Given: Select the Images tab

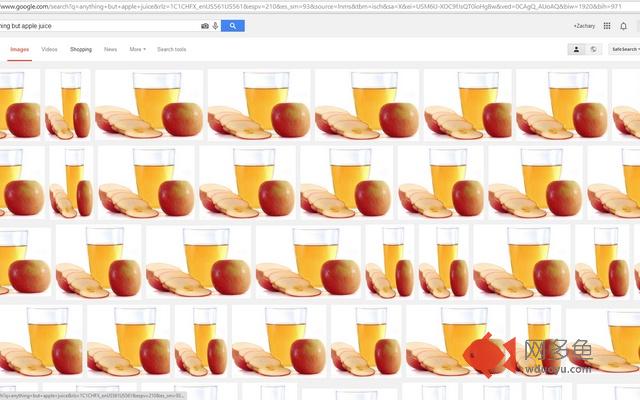Looking at the screenshot, I should point(20,49).
